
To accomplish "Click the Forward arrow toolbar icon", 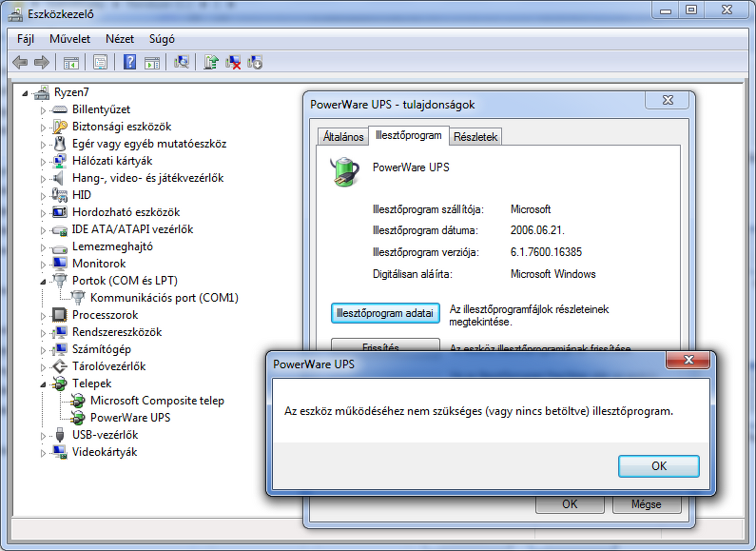I will click(x=42, y=62).
